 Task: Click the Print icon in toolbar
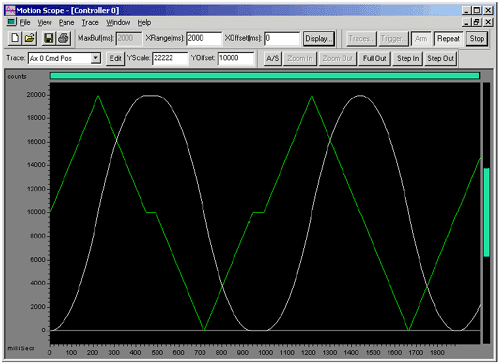(x=63, y=38)
